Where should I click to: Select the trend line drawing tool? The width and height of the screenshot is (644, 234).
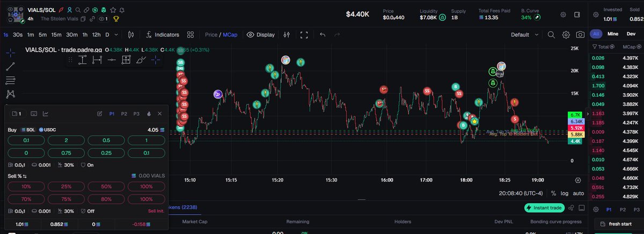[x=11, y=67]
